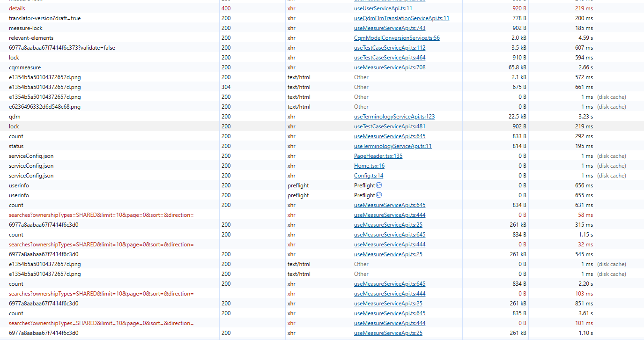
Task: Click the useTestCaseServiceApi.ts:464 initiator link
Action: click(x=390, y=58)
